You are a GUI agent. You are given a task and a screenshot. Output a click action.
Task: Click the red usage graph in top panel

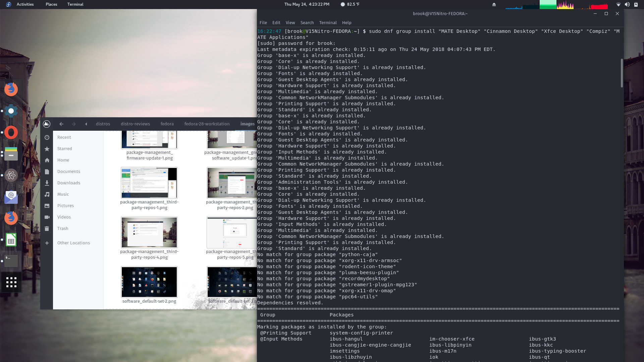coord(599,6)
